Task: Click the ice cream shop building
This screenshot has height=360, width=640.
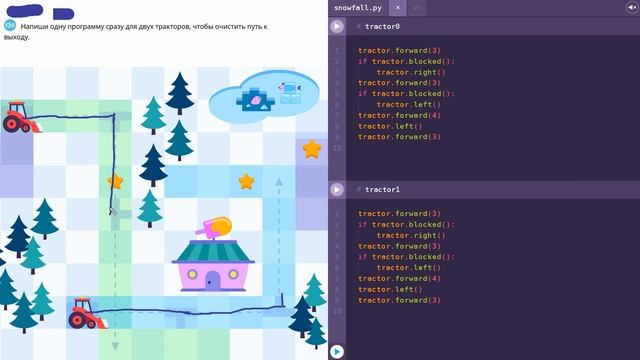Action: (x=213, y=255)
